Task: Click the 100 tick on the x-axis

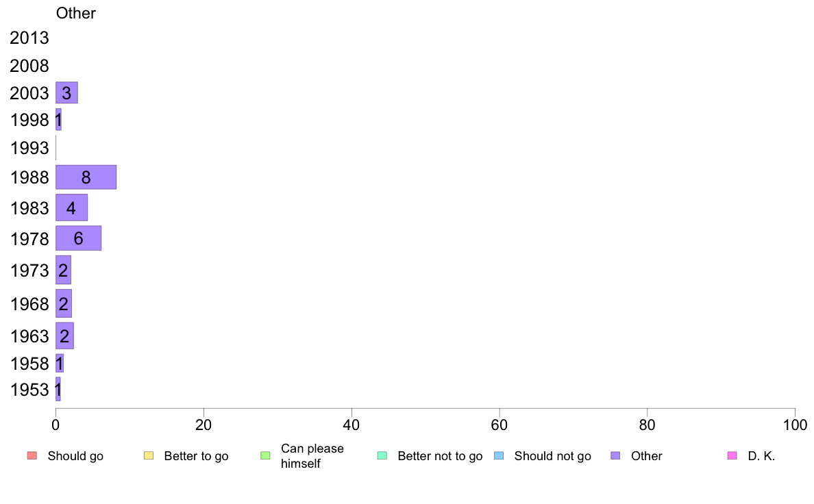Action: coord(795,425)
